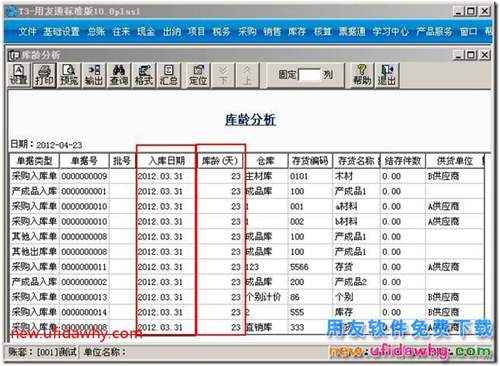Open the 库存 menu
The height and width of the screenshot is (366, 500).
(297, 32)
